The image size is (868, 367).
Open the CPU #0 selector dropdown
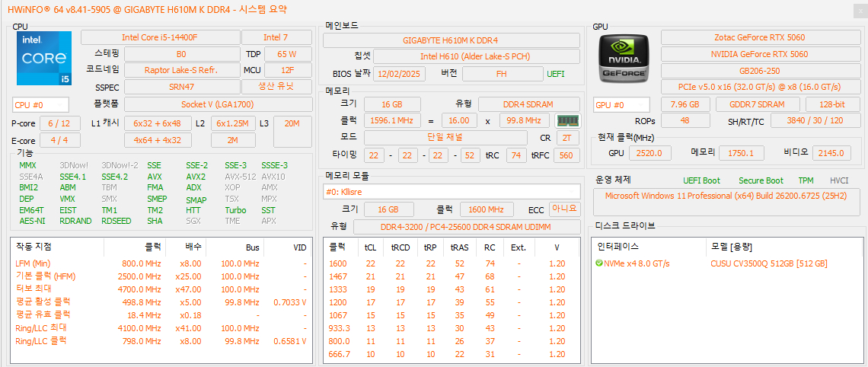pos(40,104)
